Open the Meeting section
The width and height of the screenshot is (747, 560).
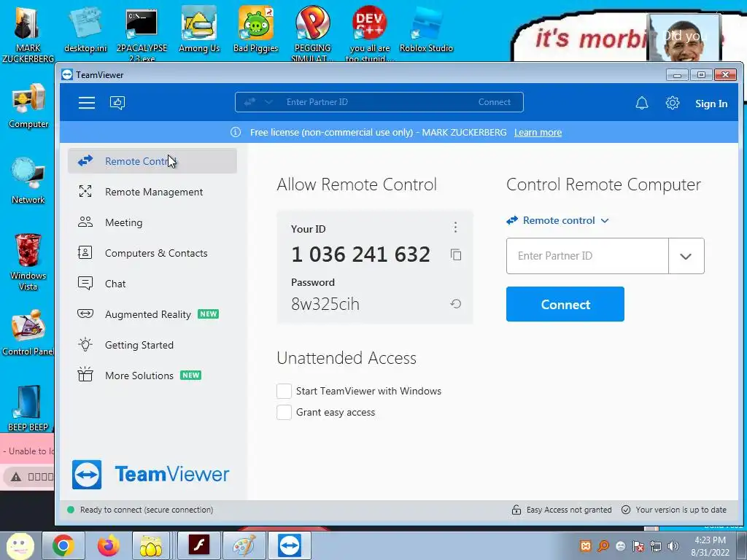tap(152, 222)
